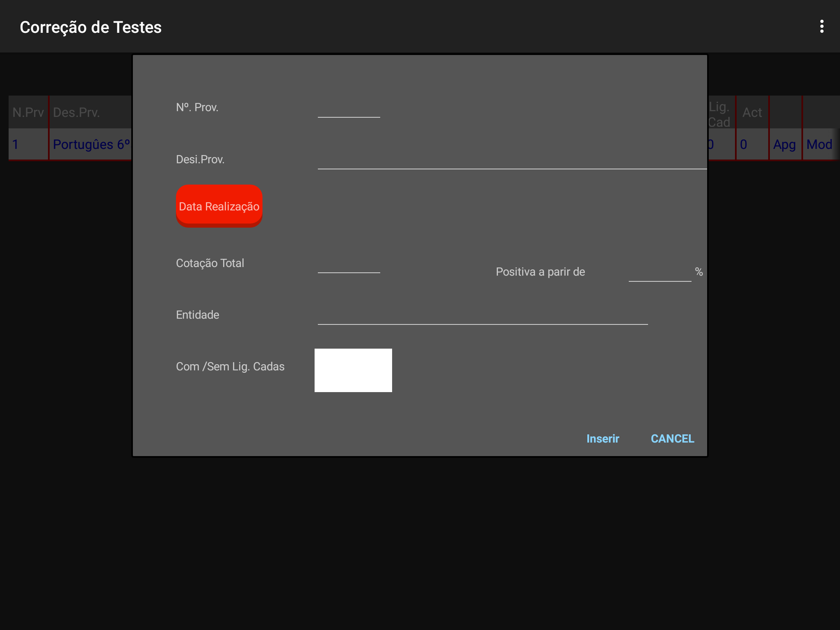
Task: Focus the Positiva a parir de percentage field
Action: pos(660,272)
